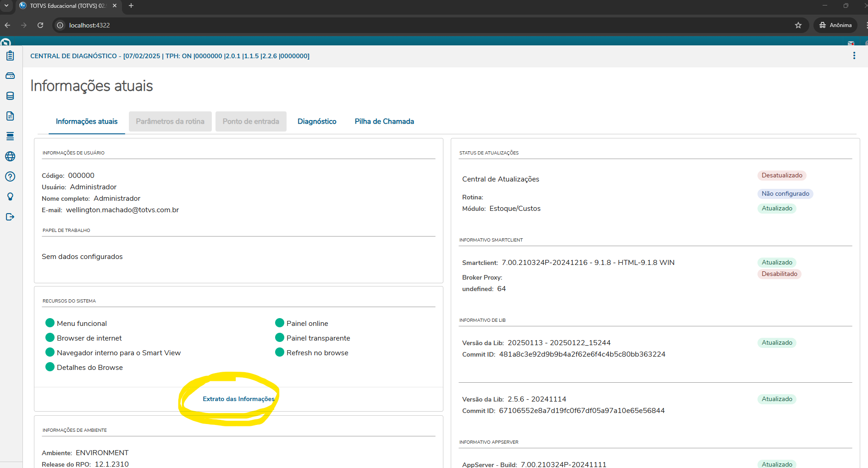Close the TOTVS Educacional browser tab
This screenshot has width=868, height=468.
tap(115, 6)
